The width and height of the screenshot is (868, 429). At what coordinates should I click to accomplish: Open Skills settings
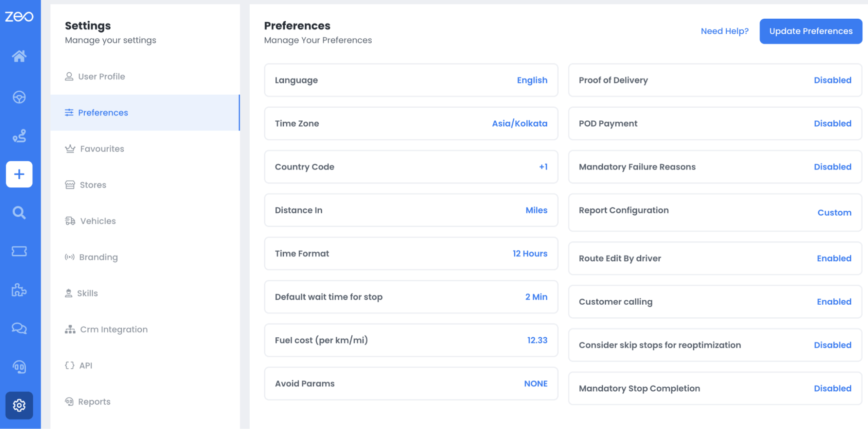coord(145,293)
